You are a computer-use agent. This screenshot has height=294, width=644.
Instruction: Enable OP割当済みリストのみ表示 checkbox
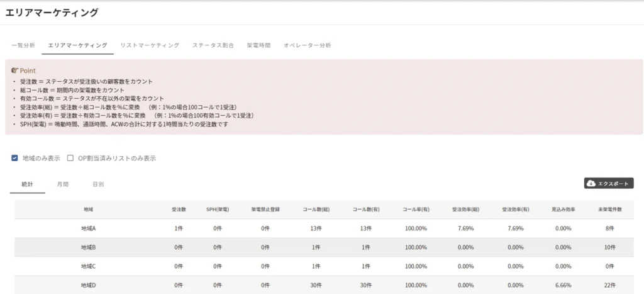70,158
